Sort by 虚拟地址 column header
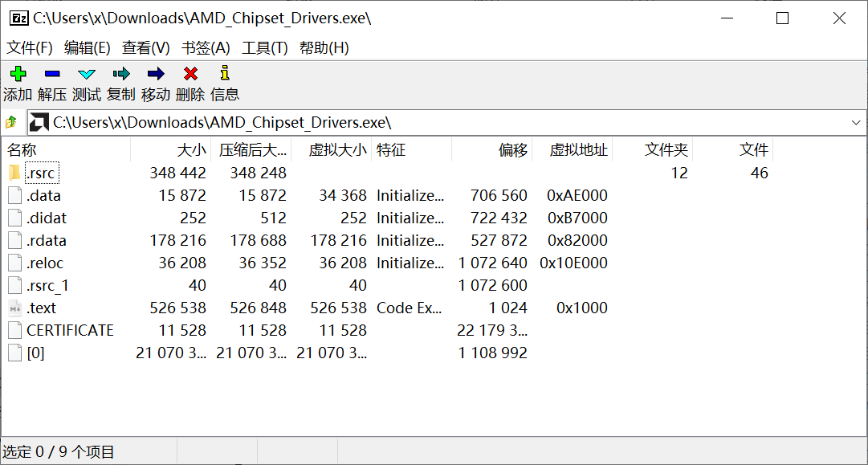The image size is (868, 465). 572,149
